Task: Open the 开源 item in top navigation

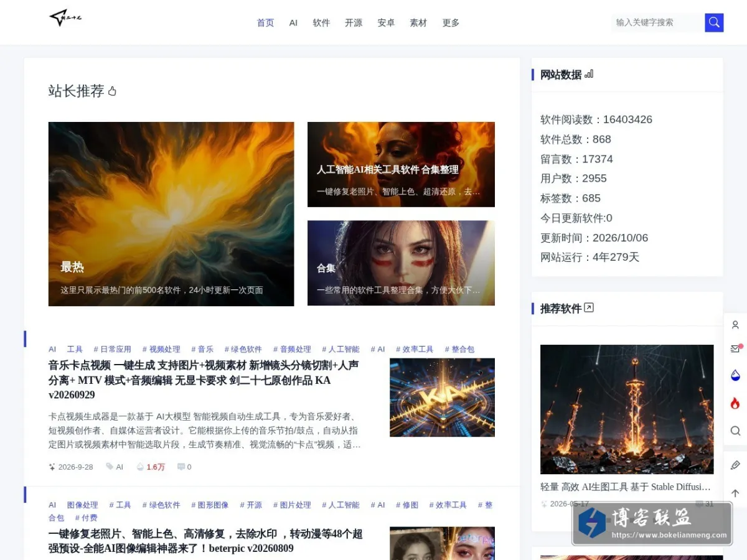Action: (x=354, y=22)
